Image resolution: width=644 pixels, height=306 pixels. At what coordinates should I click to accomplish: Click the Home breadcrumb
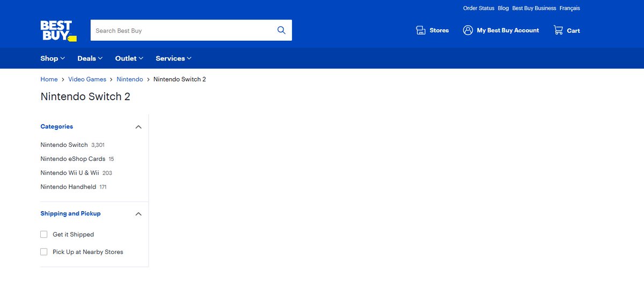pos(49,79)
